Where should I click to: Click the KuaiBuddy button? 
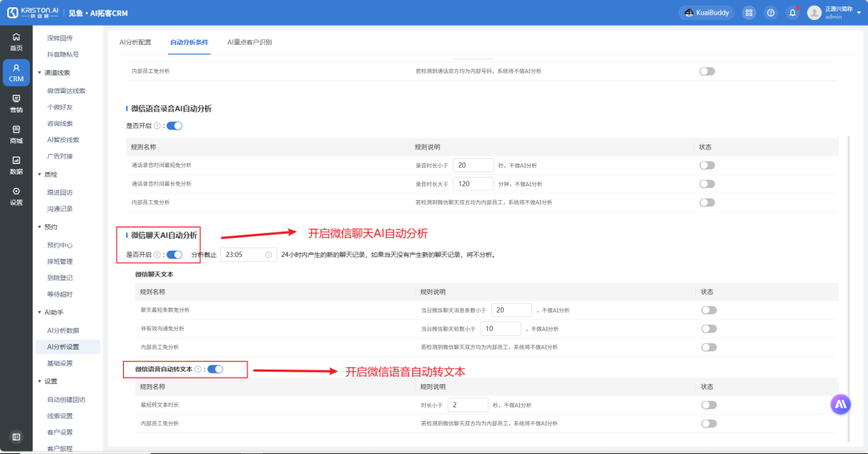pos(706,13)
